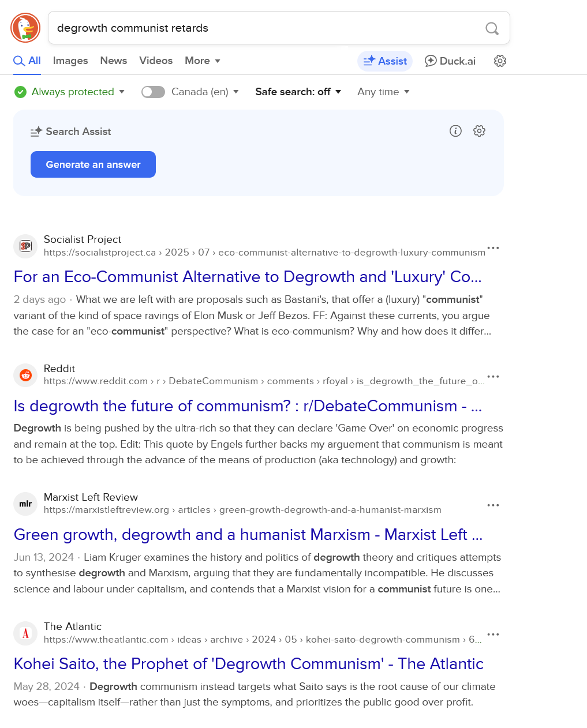This screenshot has width=587, height=728.
Task: Open 'Kohei Saito, the Prophet of Degrowth Communism' result
Action: [249, 664]
